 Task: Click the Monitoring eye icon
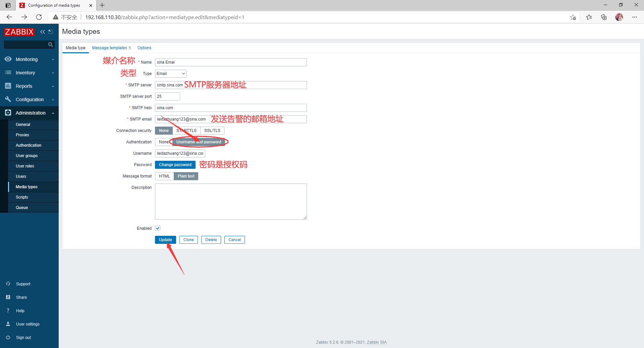pos(8,59)
